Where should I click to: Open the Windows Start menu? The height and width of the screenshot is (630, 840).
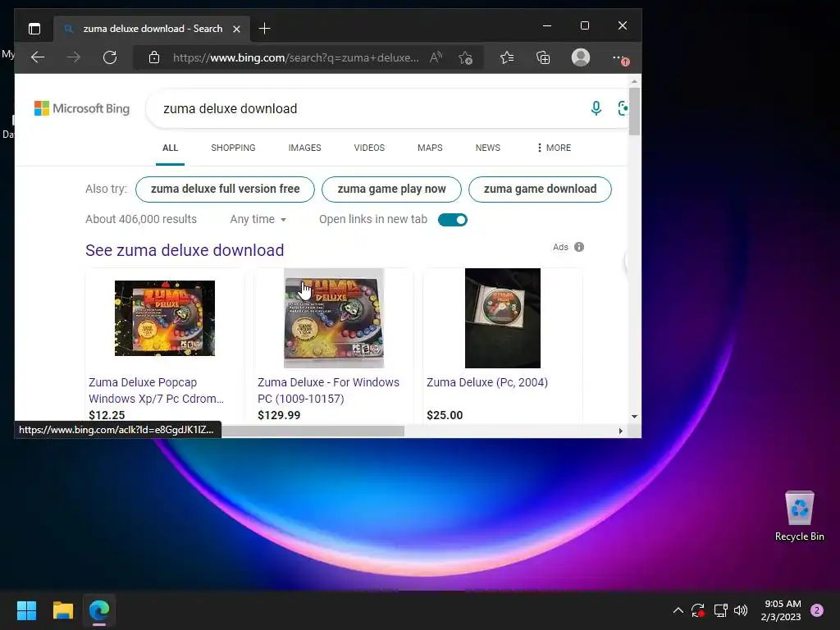(26, 610)
